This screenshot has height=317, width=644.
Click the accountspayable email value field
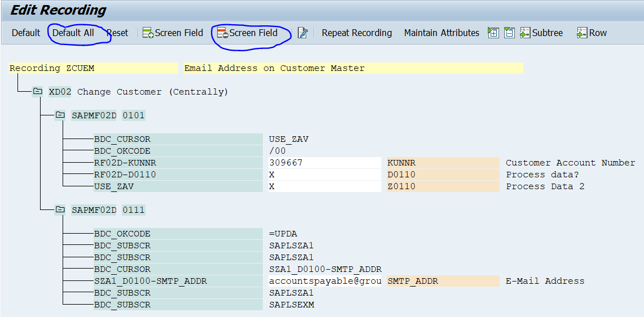point(324,281)
